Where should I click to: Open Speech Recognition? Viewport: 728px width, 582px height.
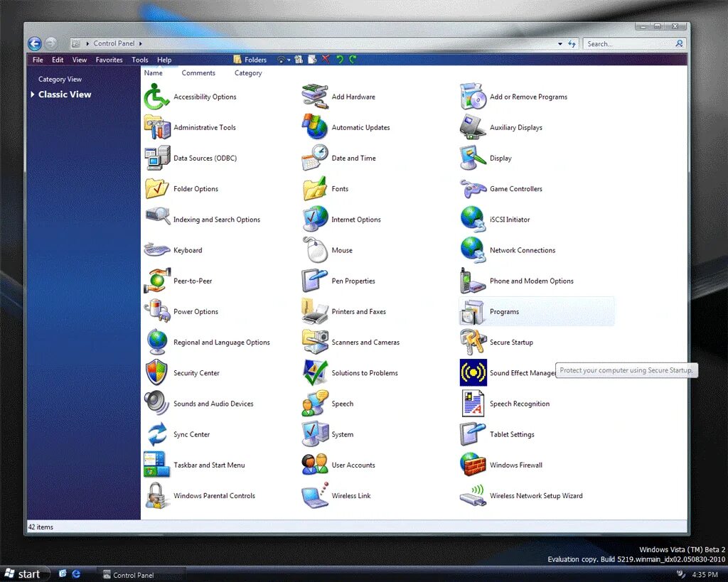tap(505, 403)
